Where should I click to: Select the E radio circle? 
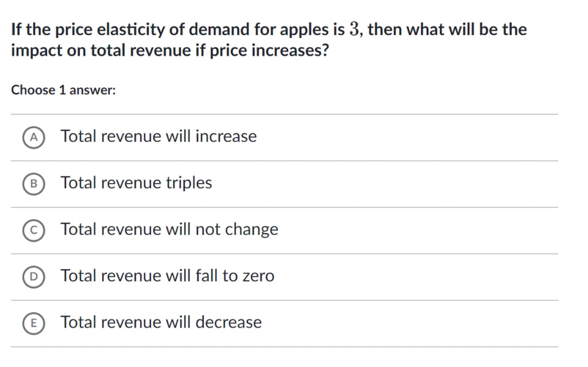click(34, 323)
